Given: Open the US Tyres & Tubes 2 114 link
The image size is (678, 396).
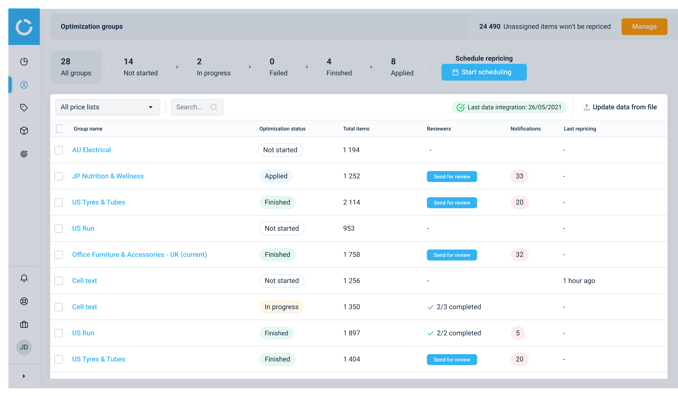Looking at the screenshot, I should 99,202.
